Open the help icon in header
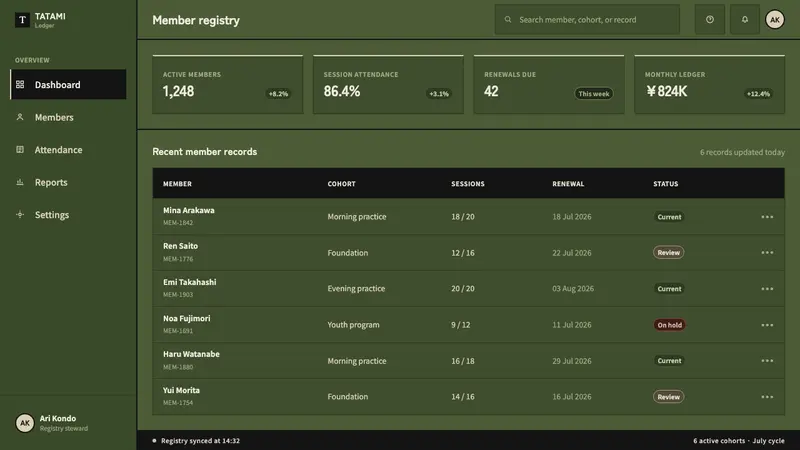 (x=710, y=19)
